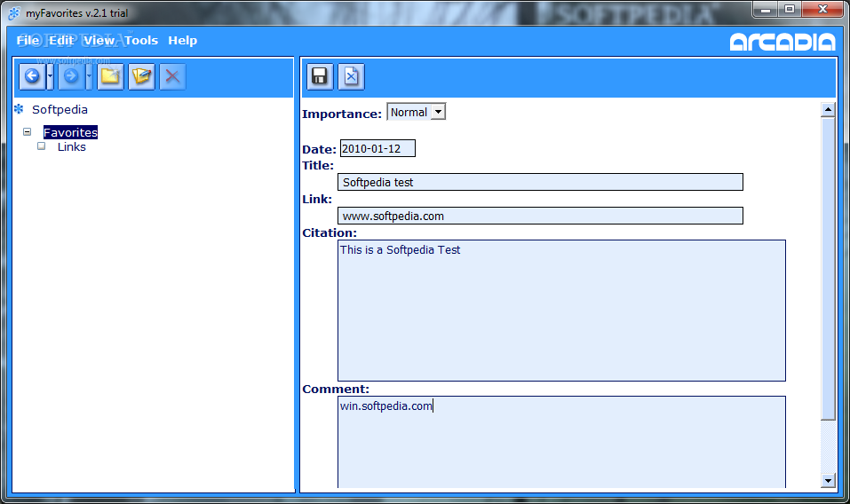Minimize the myFavorites window
The image size is (850, 504).
(x=766, y=9)
